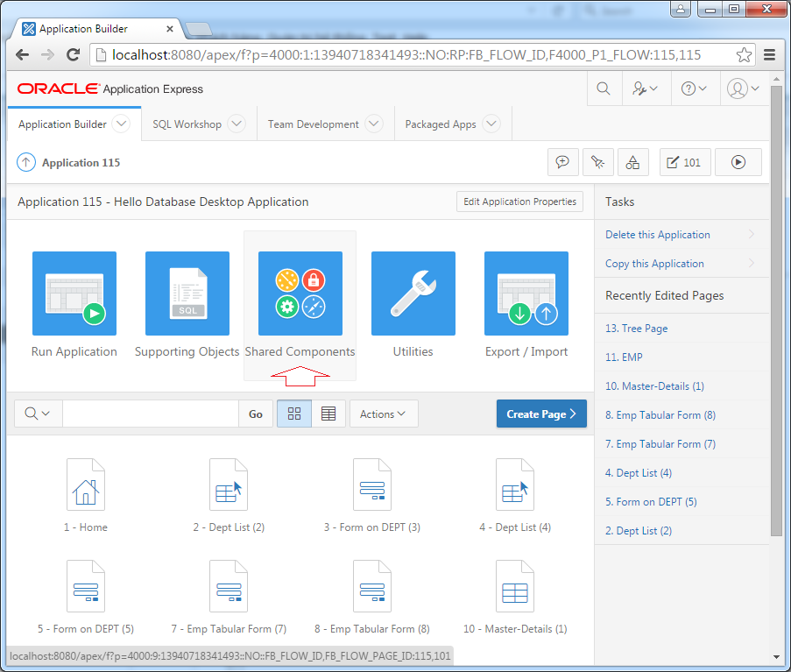Expand the Application Builder tab dropdown
Screen dimensions: 791x672
tap(121, 124)
